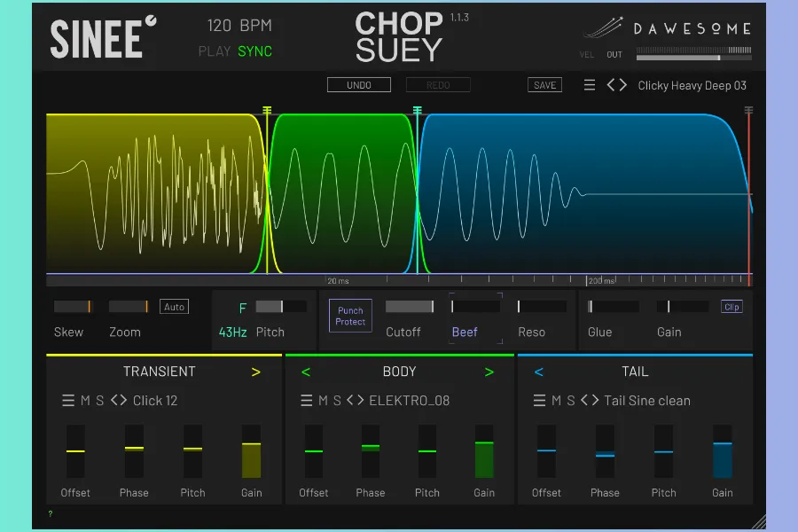Click the 43Hz frequency value
This screenshot has width=798, height=532.
pos(232,332)
